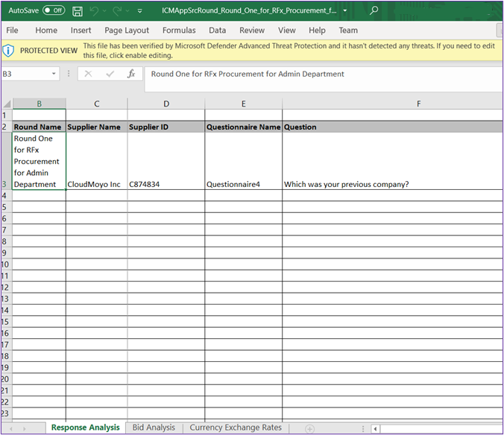The width and height of the screenshot is (504, 435).
Task: Select column D header
Action: (166, 104)
